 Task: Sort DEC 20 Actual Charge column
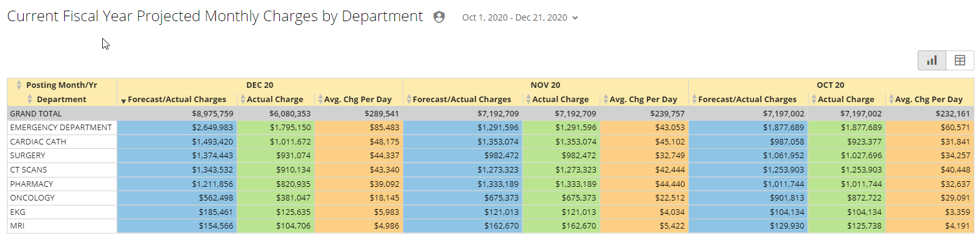point(243,99)
